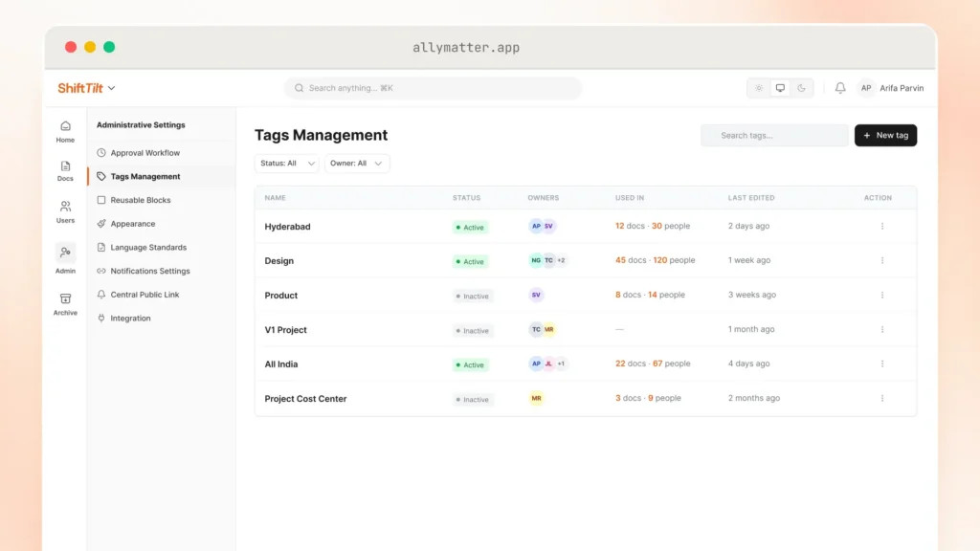Screen dimensions: 980x551
Task: Click TC owner avatar in V1 Project row
Action: click(x=536, y=329)
